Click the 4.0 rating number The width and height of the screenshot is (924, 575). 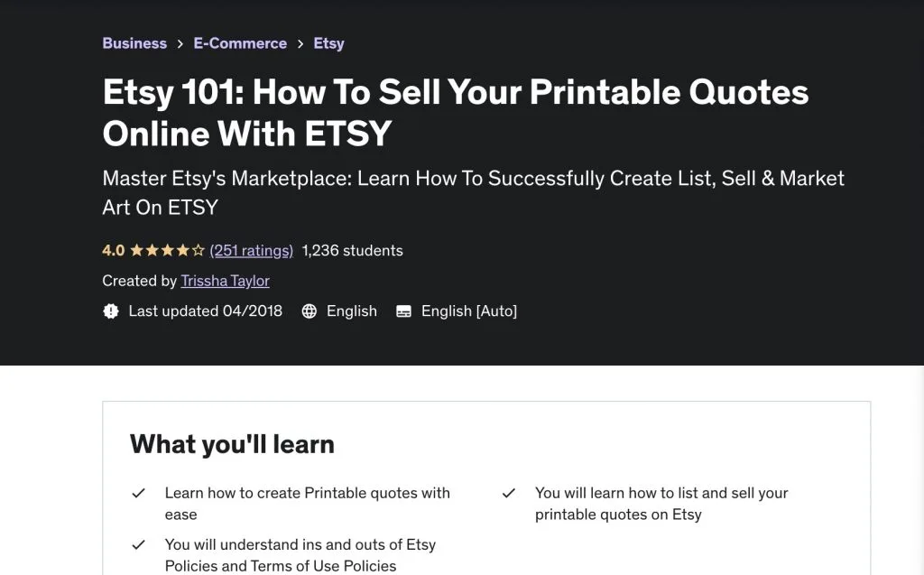tap(113, 251)
